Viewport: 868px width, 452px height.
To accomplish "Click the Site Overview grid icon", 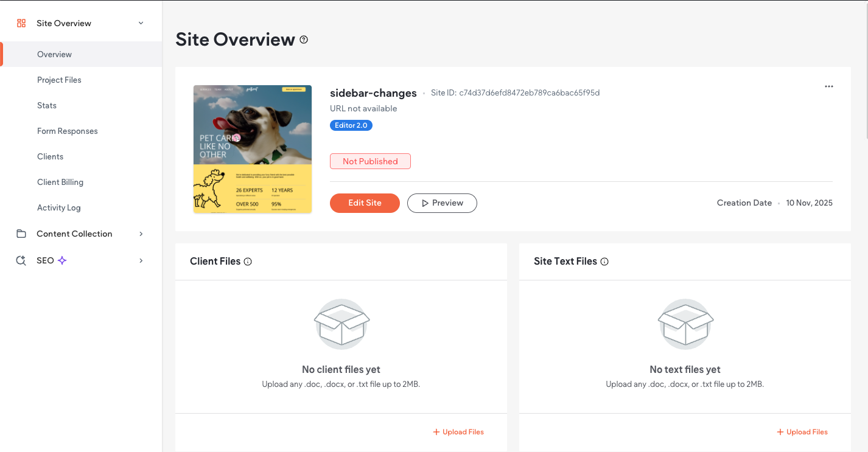I will (21, 23).
